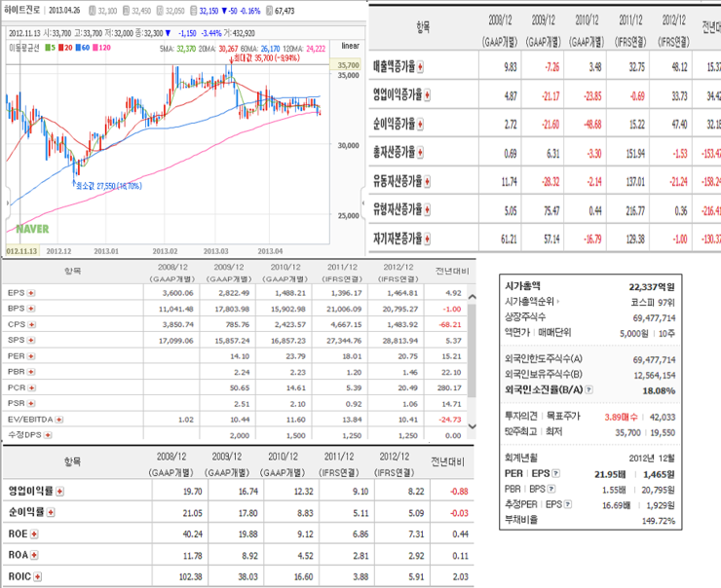Open the EV/EBITDA plus icon
721x588 pixels.
point(59,420)
